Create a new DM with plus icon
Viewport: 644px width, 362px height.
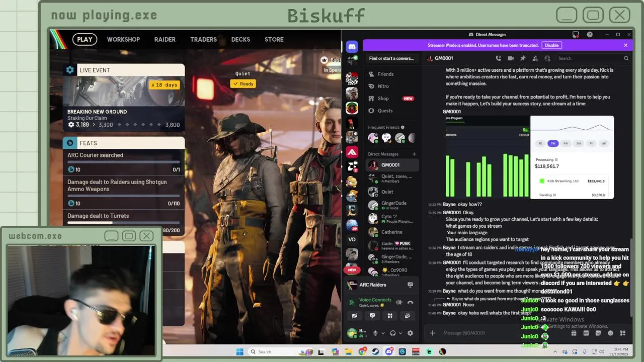click(414, 154)
